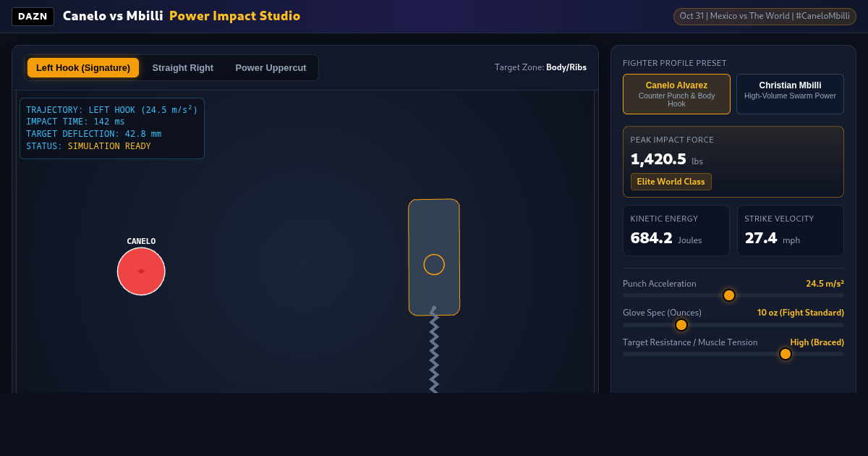Open the Power Uppercut tab

coord(271,68)
